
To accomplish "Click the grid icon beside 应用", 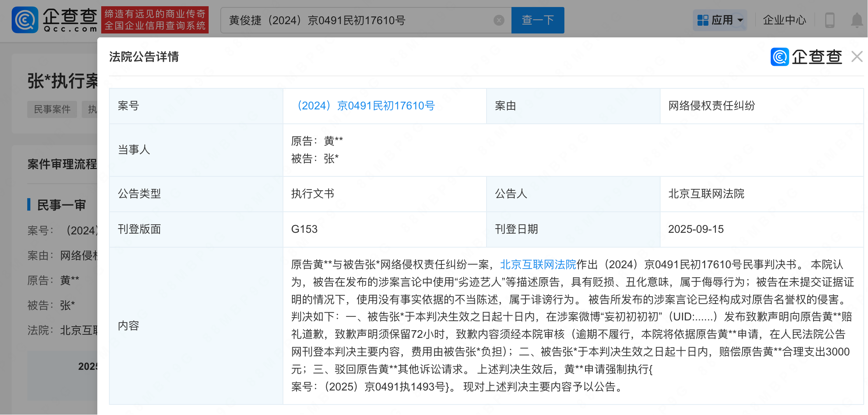I will pos(703,20).
